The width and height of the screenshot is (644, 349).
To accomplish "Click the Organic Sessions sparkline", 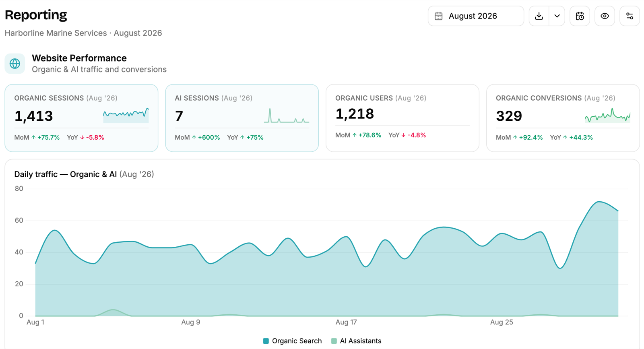I will (126, 115).
